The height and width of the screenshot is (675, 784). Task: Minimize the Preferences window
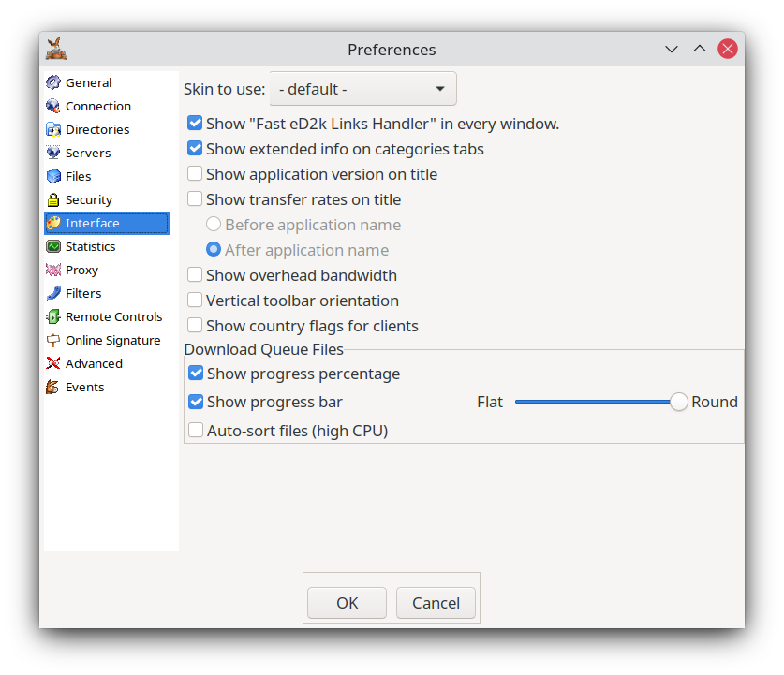point(672,49)
